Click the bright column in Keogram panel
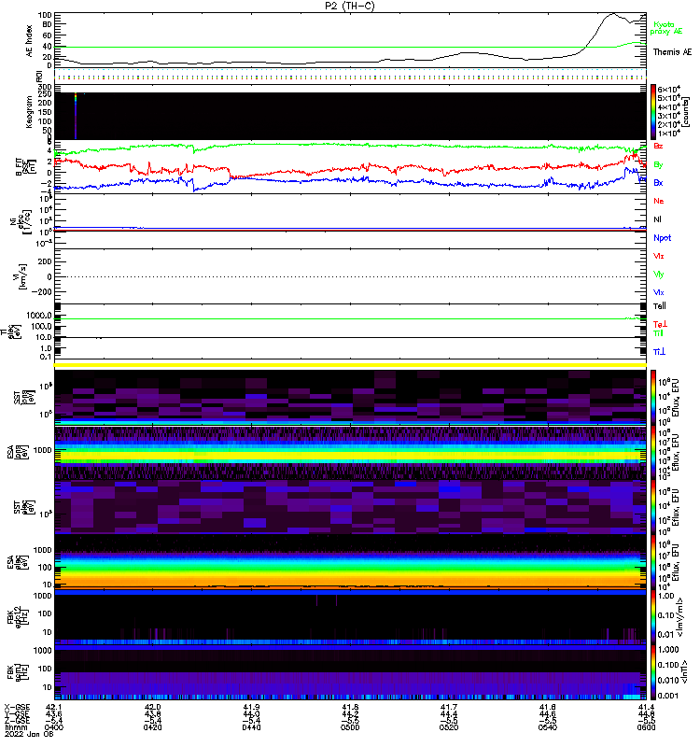This screenshot has width=700, height=747. [x=76, y=117]
